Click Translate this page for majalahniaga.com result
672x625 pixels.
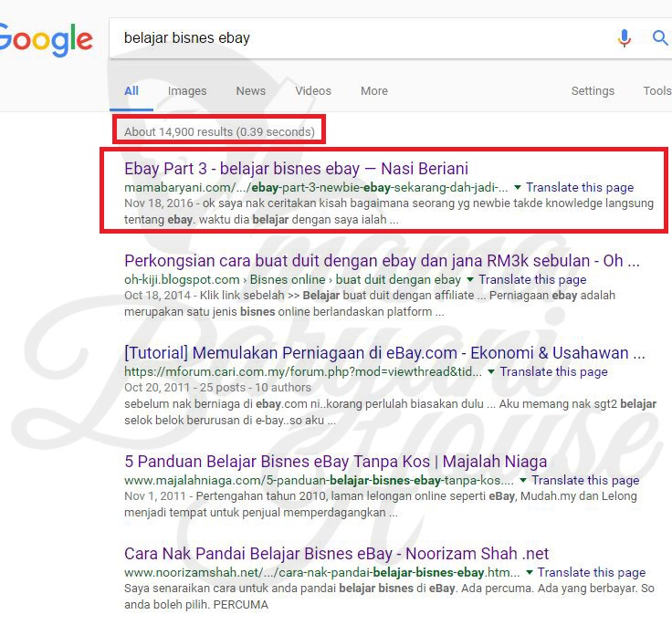(585, 480)
